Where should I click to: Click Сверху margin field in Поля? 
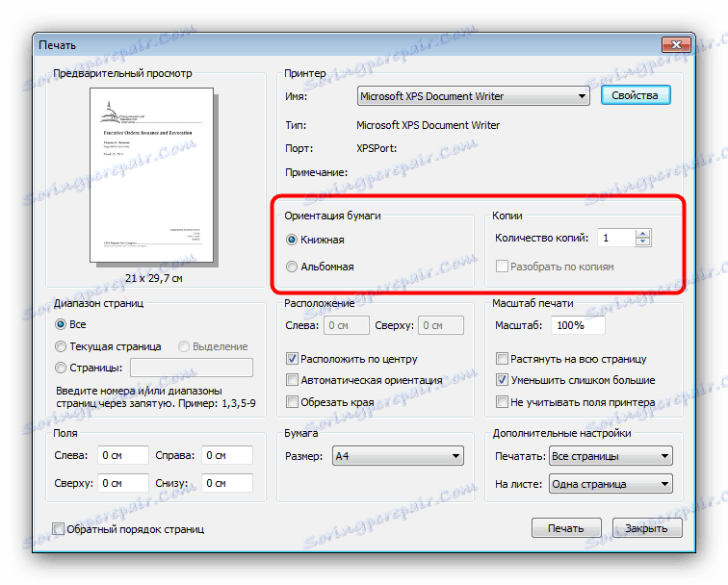pyautogui.click(x=123, y=483)
